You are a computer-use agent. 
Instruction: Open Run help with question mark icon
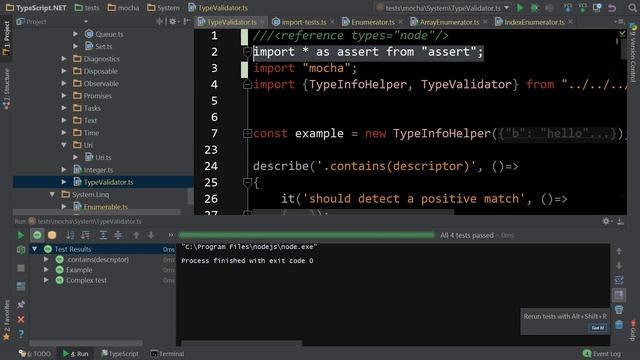21,334
